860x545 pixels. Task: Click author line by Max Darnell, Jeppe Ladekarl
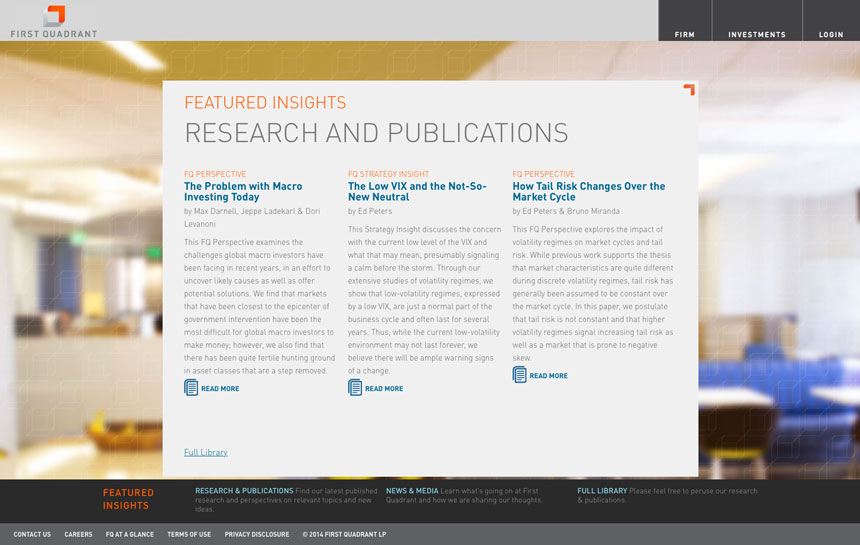[252, 217]
